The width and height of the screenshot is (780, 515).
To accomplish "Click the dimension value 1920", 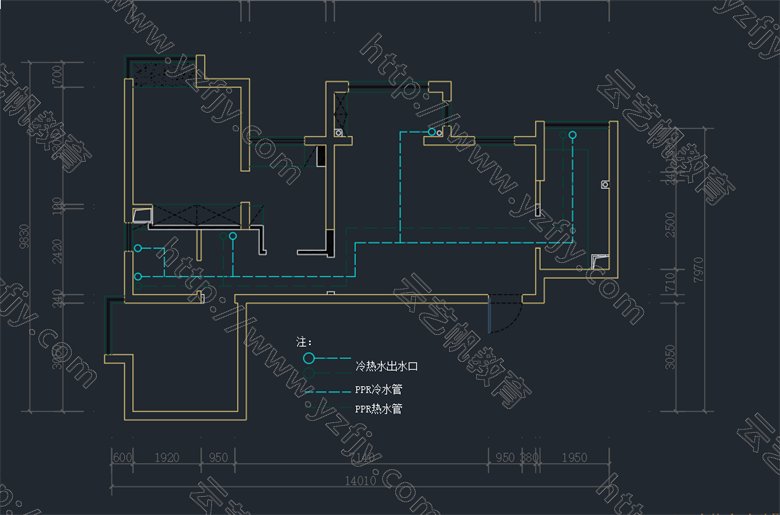I will [x=167, y=458].
